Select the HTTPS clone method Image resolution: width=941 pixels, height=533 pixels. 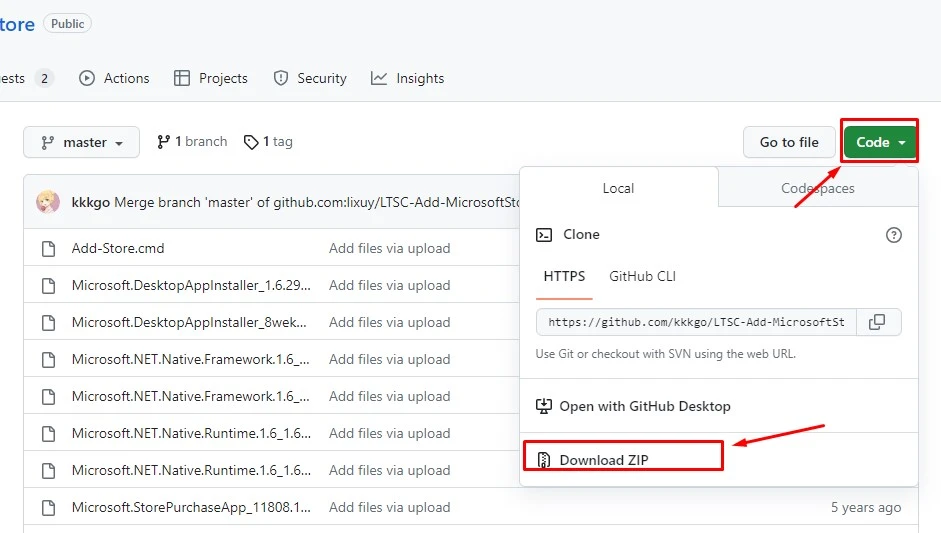pyautogui.click(x=564, y=276)
